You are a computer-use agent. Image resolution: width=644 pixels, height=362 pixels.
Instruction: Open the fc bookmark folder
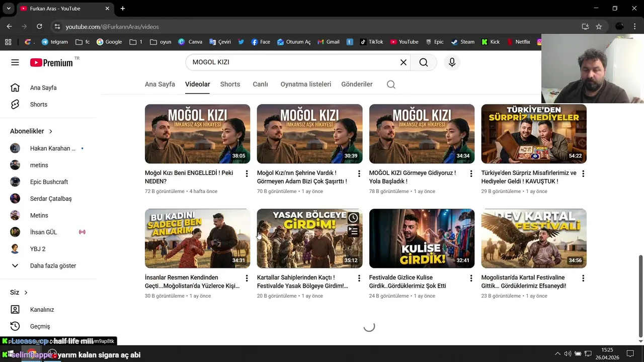(83, 42)
